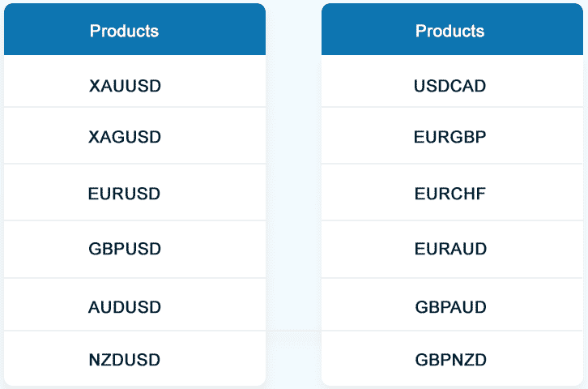This screenshot has height=389, width=588.
Task: Click the NZDUSD product entry
Action: coord(125,359)
